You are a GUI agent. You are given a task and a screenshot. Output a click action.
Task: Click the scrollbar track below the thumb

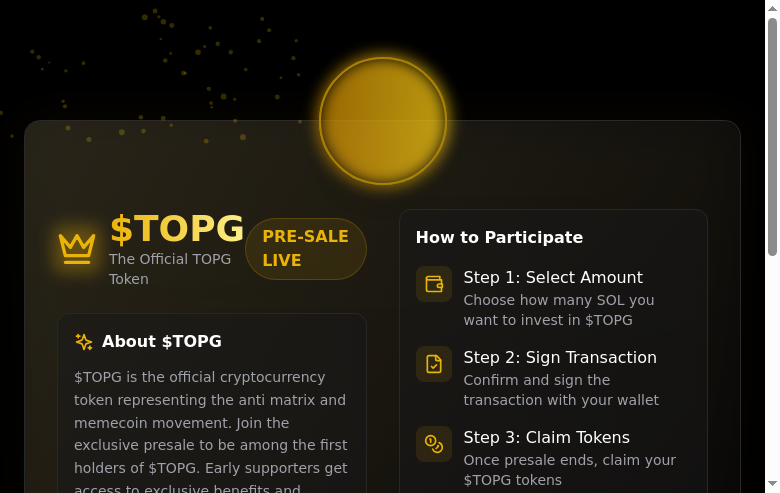772,380
